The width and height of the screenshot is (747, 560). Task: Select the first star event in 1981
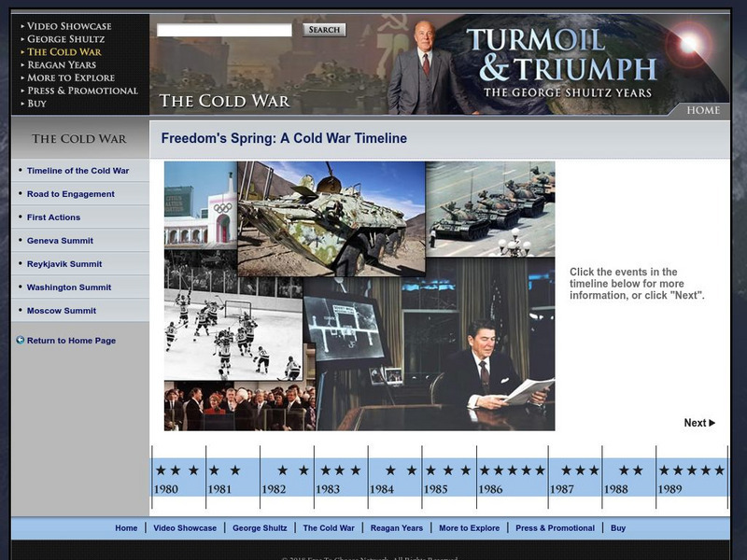(215, 470)
